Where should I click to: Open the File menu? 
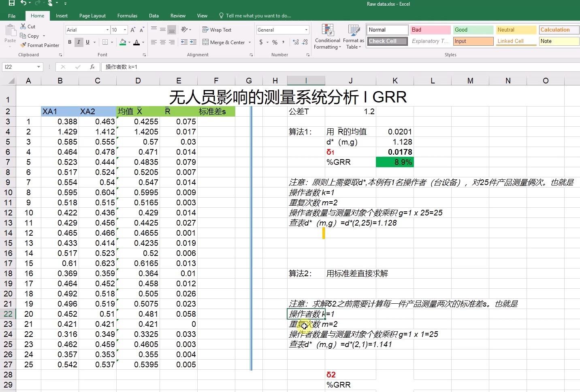[x=11, y=15]
